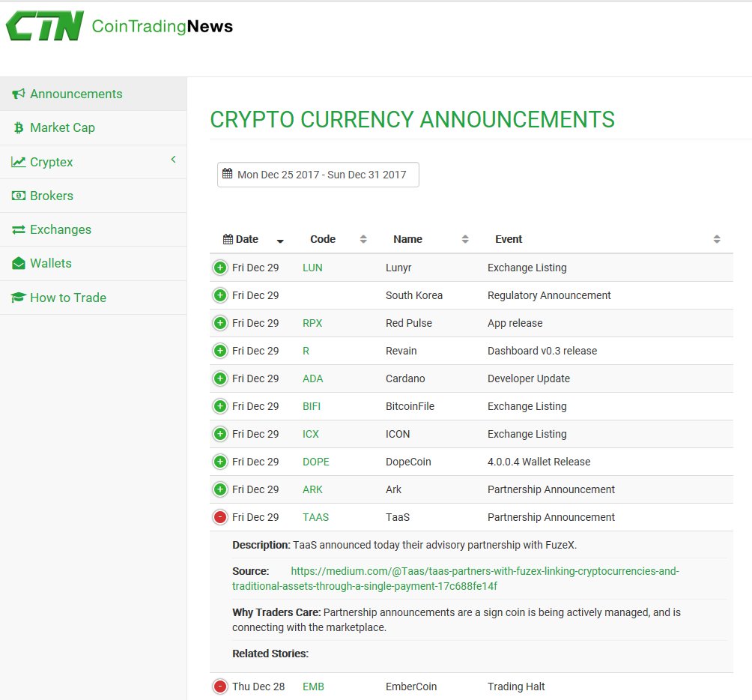The height and width of the screenshot is (700, 752).
Task: Expand the Revain row details
Action: [x=220, y=351]
